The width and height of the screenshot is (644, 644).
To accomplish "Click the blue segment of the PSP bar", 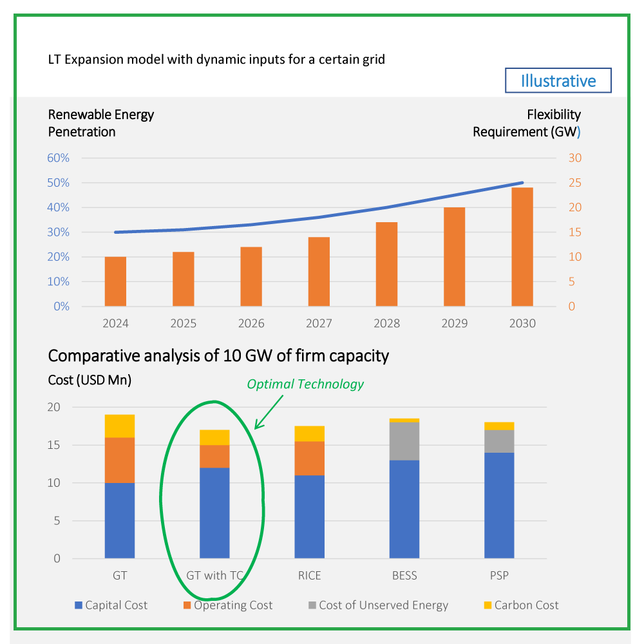I will tap(500, 506).
